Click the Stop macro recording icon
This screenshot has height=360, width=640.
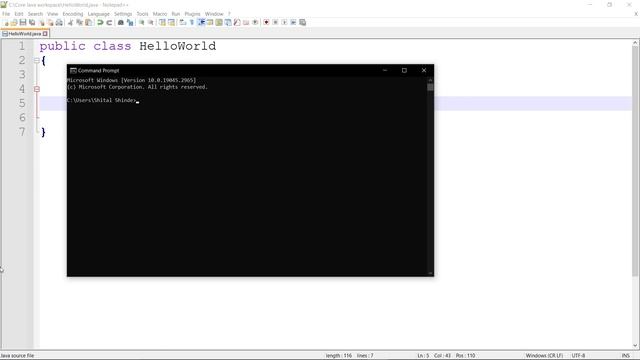point(275,22)
